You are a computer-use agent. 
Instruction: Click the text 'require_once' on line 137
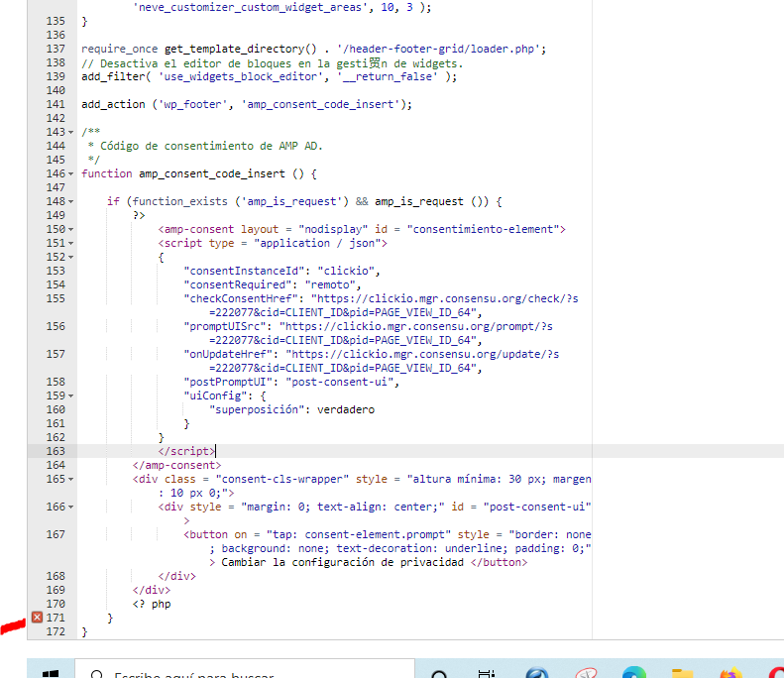click(120, 49)
